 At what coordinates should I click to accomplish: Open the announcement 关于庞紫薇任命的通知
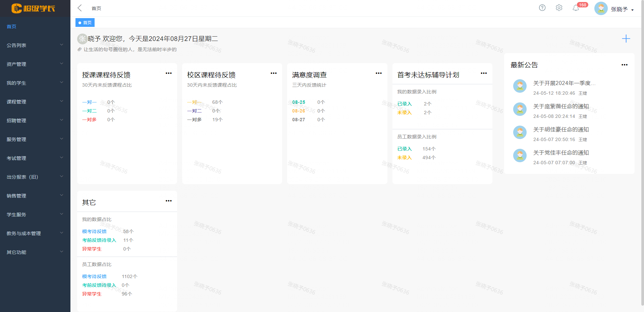(561, 106)
